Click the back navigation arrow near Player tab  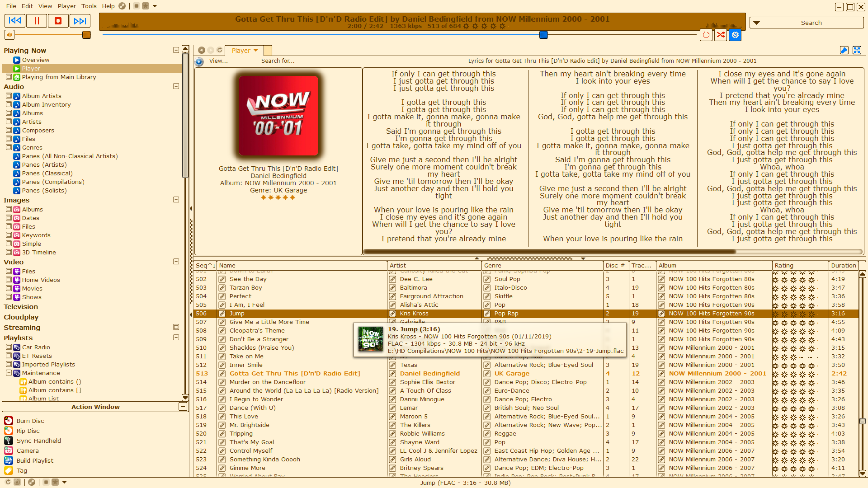pos(202,50)
